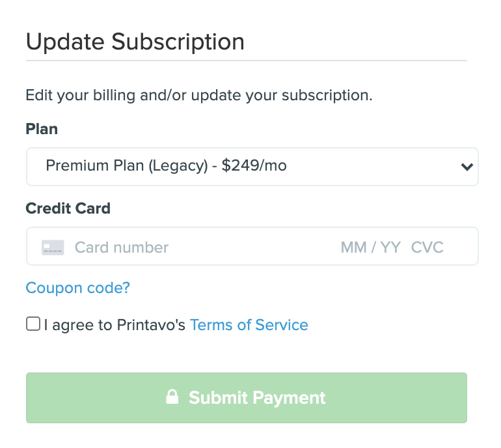
Task: Click the word "Printavo's" in agreement text
Action: point(151,325)
